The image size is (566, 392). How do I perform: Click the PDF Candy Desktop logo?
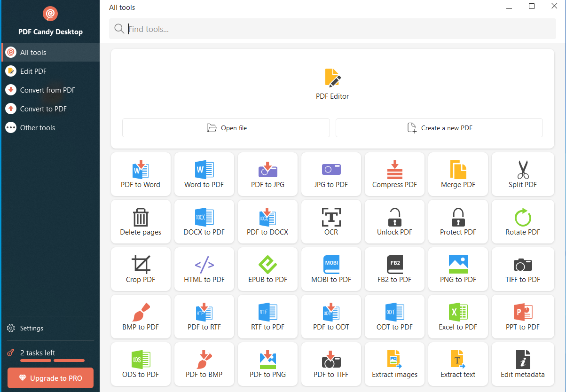click(50, 14)
